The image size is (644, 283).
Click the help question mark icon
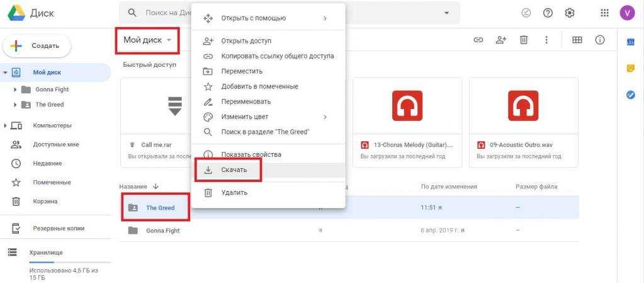click(548, 13)
